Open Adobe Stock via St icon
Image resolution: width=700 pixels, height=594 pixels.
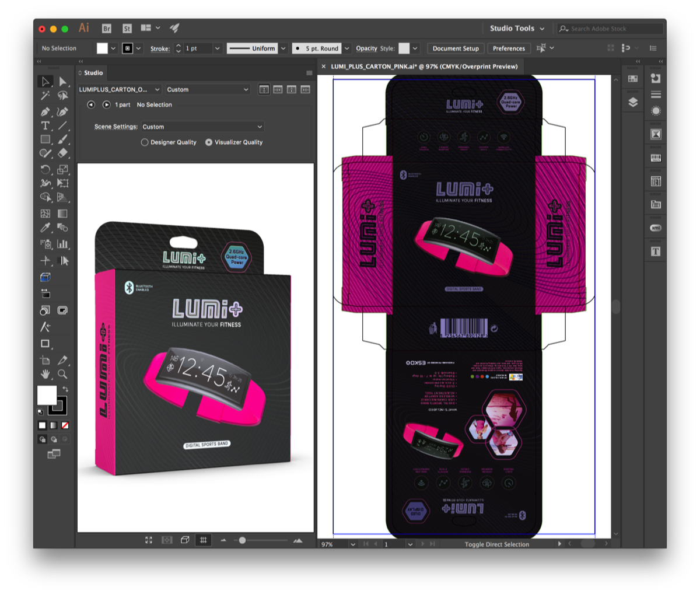coord(127,28)
